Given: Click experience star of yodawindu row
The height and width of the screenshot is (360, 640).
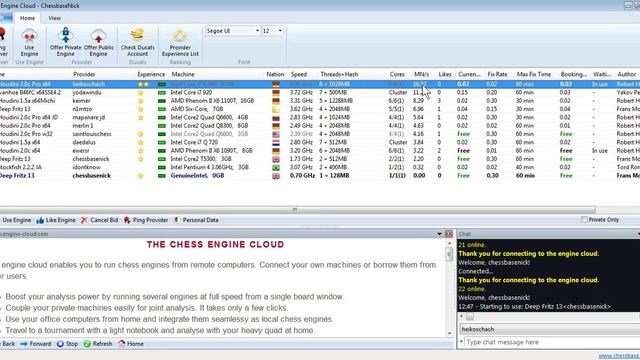Looking at the screenshot, I should 140,92.
